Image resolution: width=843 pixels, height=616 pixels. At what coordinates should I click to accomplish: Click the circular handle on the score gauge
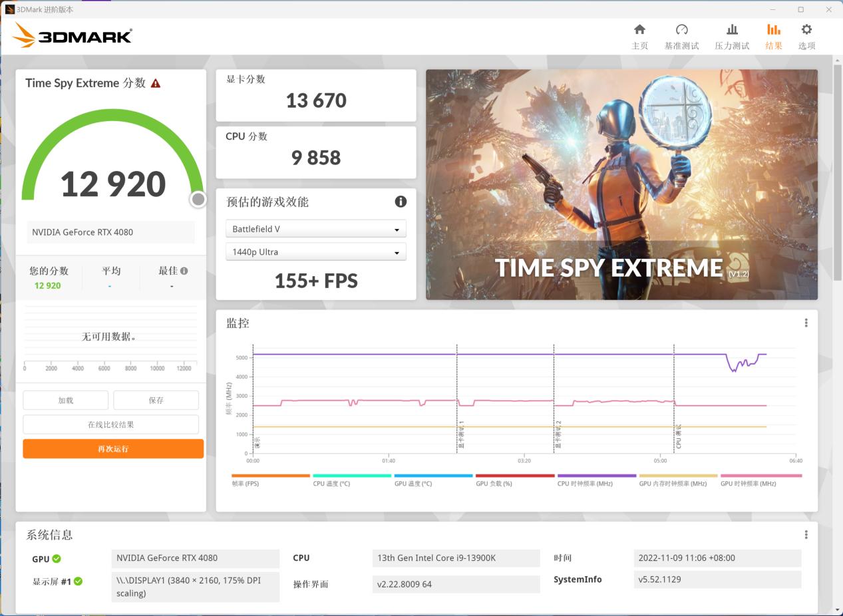[198, 198]
